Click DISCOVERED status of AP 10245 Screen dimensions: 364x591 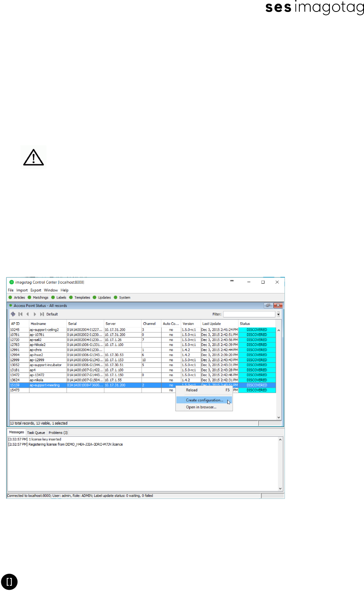coord(257,330)
